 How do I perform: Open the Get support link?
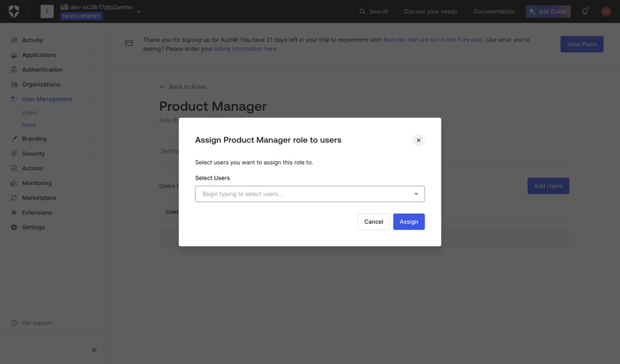(x=37, y=323)
